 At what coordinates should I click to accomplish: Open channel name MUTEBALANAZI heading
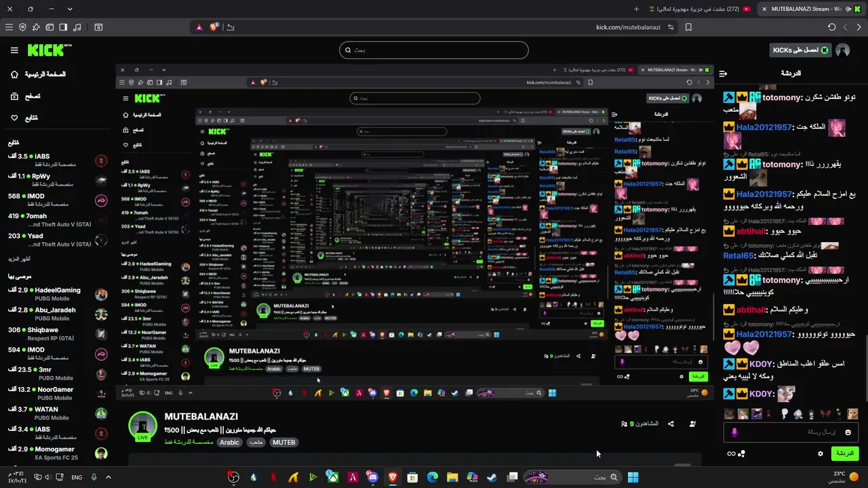coord(201,416)
